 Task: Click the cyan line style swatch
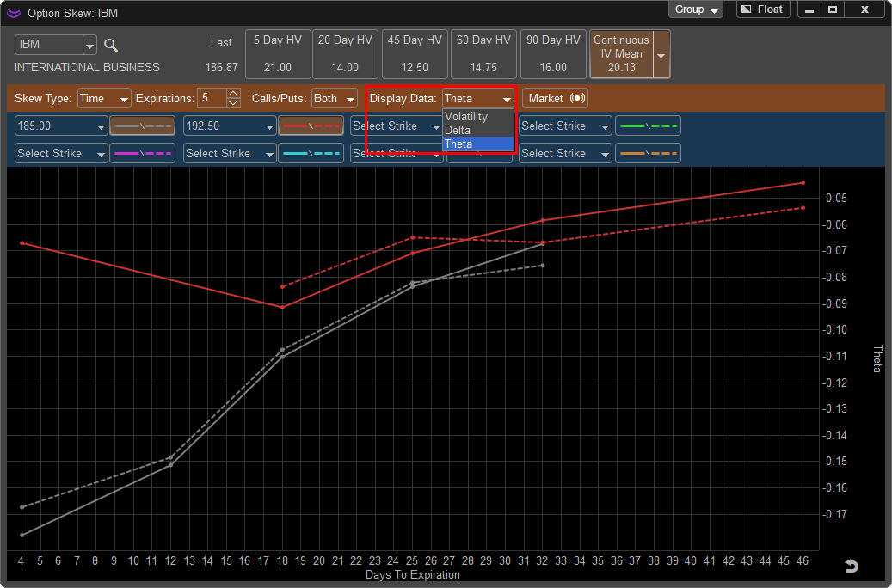[x=311, y=153]
